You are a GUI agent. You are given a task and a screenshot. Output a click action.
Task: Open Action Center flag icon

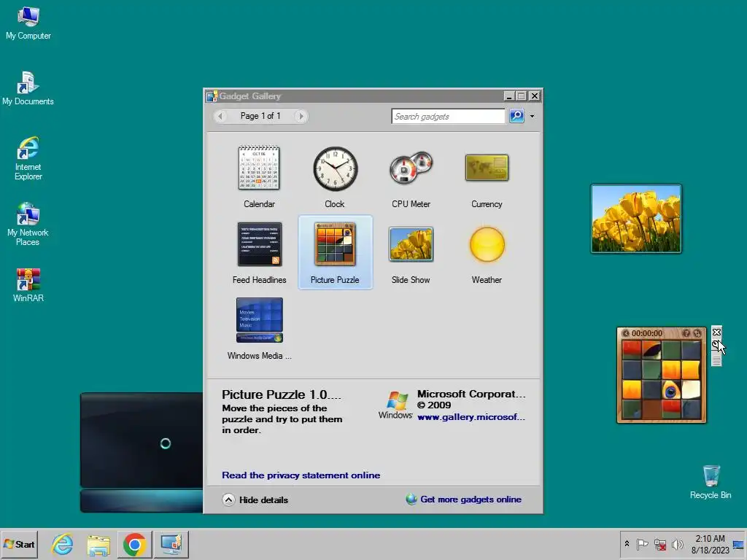(642, 544)
